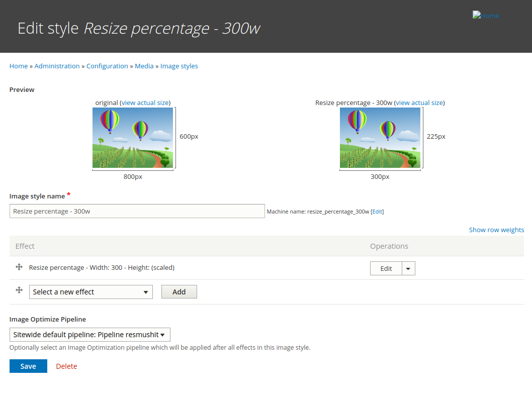Save the image style
The width and height of the screenshot is (532, 404).
(28, 366)
